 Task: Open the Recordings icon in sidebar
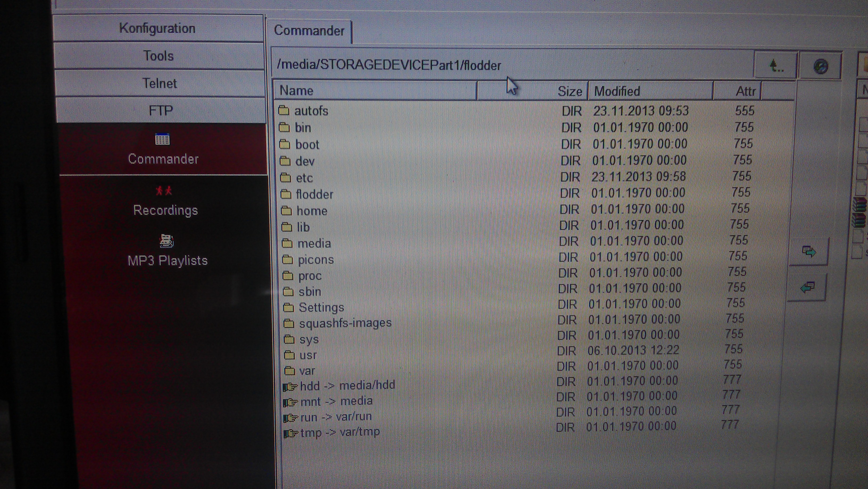pos(164,191)
